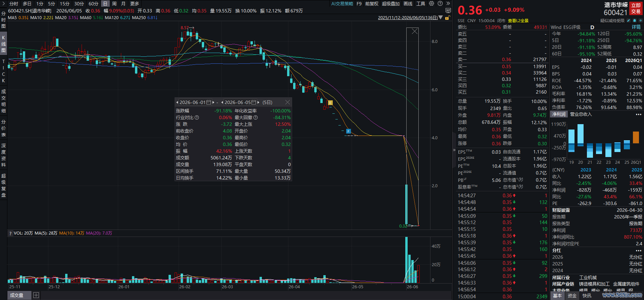
Task: Add an indicator panel with plus icon
Action: [x=36, y=295]
